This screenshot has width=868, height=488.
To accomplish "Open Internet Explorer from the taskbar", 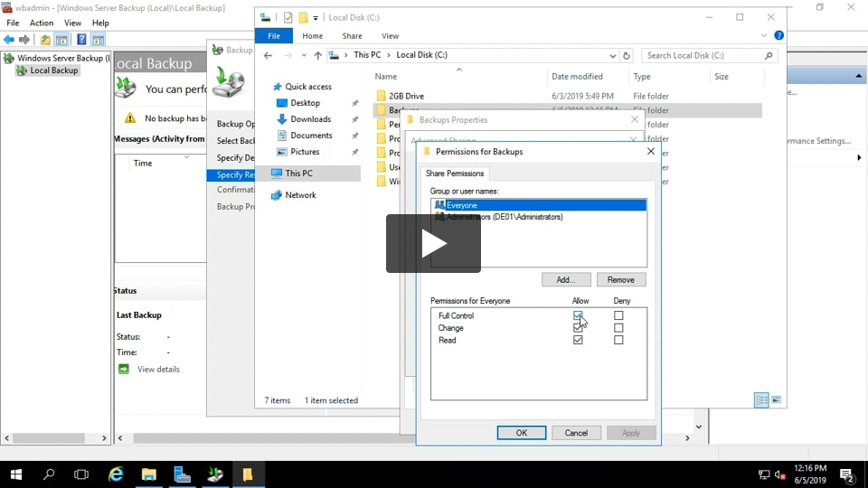I will point(116,474).
